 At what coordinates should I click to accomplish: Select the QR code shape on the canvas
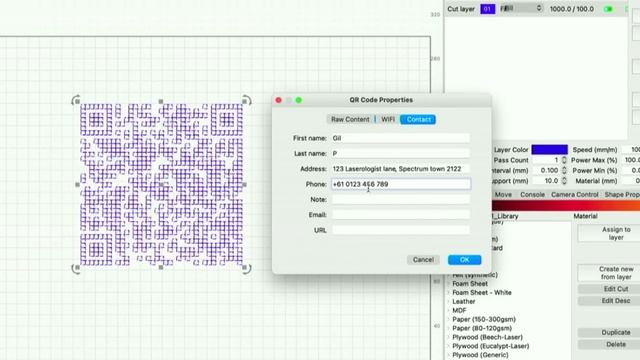162,184
